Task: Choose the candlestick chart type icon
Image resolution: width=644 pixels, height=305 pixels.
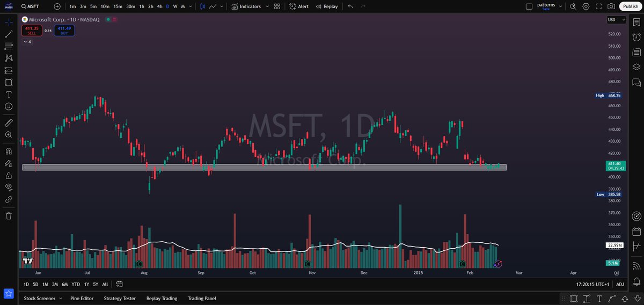Action: (x=202, y=6)
